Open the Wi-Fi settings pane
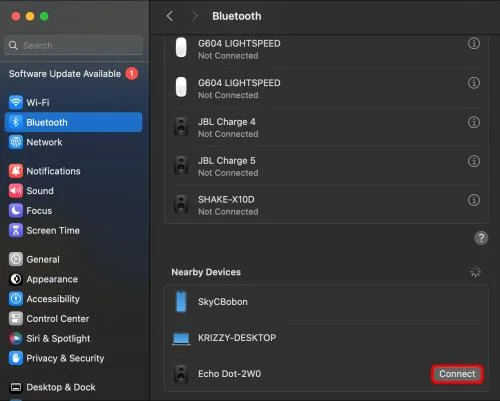500x401 pixels. tap(73, 102)
